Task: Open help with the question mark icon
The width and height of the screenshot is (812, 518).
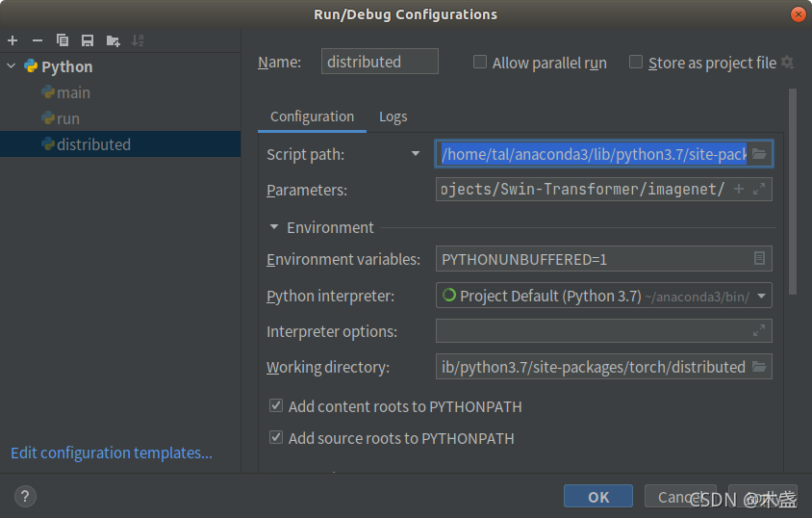Action: tap(25, 496)
